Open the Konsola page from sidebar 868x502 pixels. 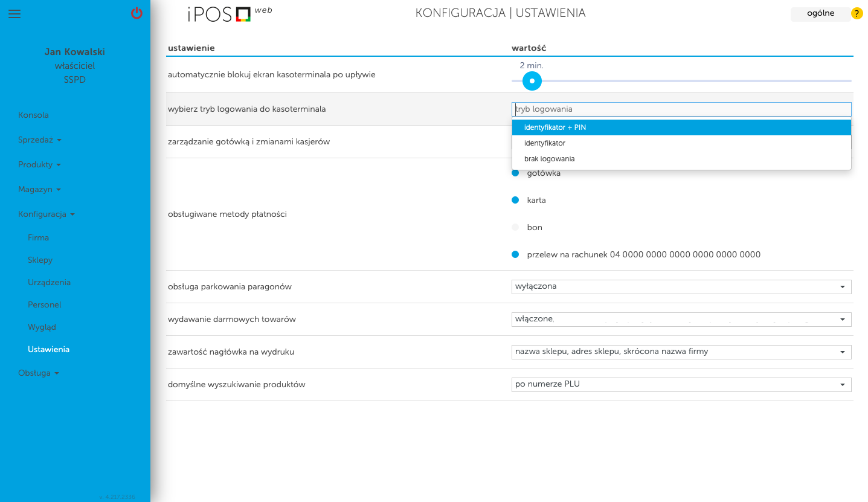coord(33,115)
